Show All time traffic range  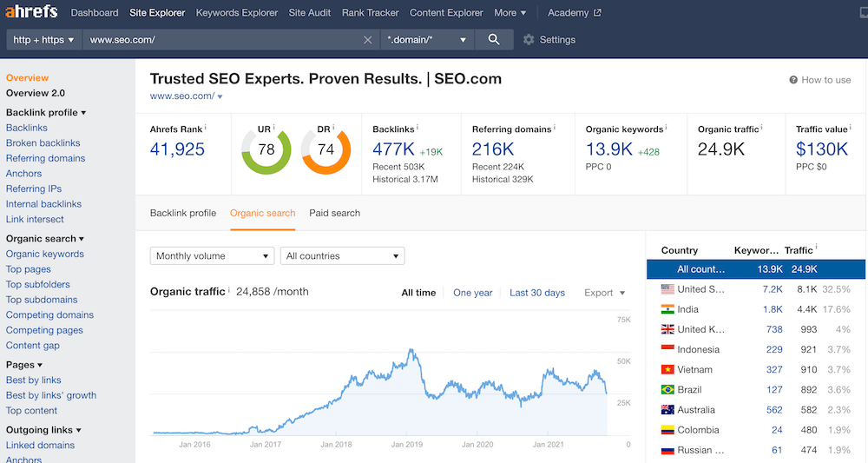418,293
